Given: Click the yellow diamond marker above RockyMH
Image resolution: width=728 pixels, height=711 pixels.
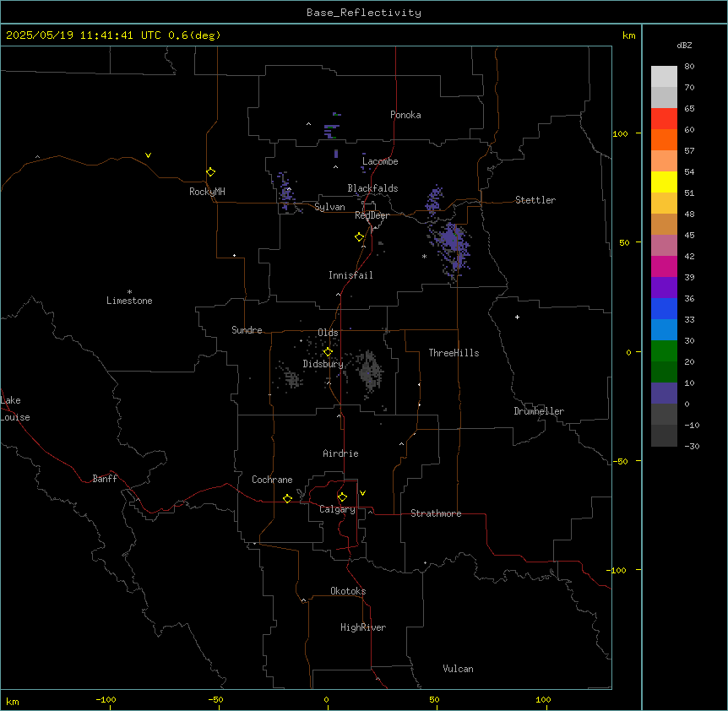Looking at the screenshot, I should click(211, 172).
